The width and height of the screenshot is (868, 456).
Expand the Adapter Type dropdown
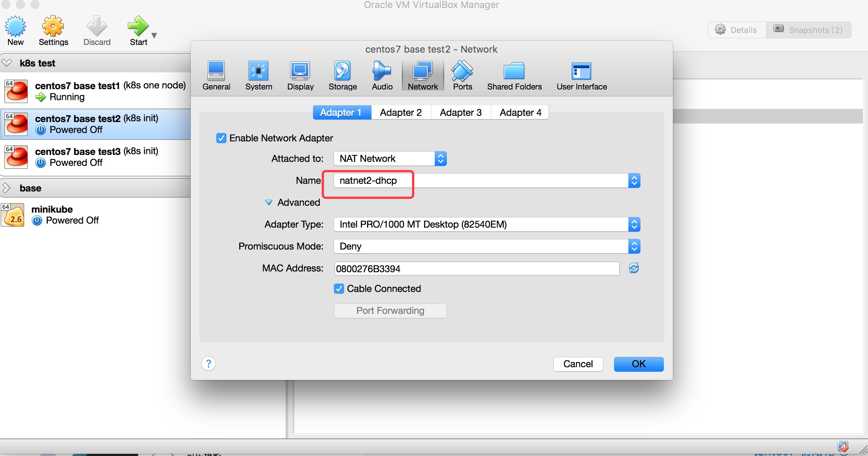pos(487,224)
